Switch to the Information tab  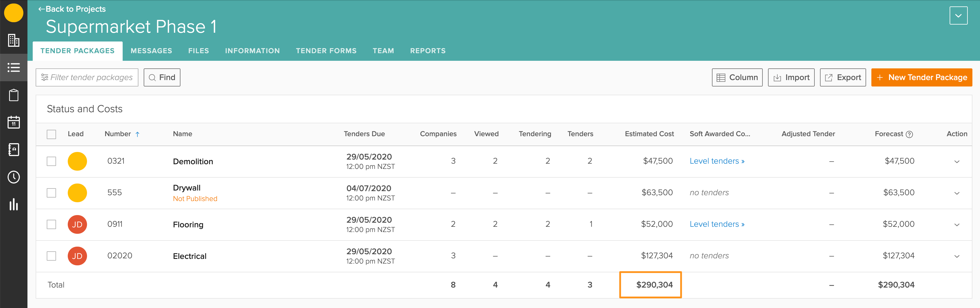(252, 51)
